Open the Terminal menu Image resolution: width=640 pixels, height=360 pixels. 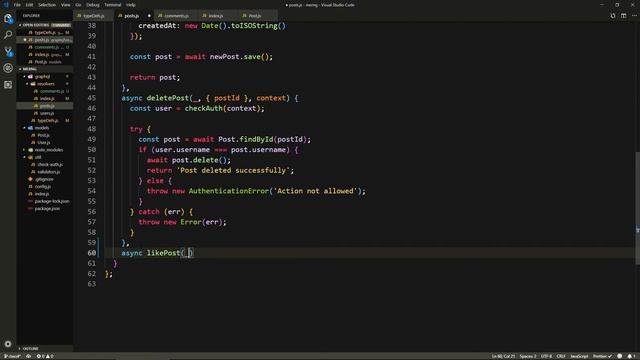[113, 5]
